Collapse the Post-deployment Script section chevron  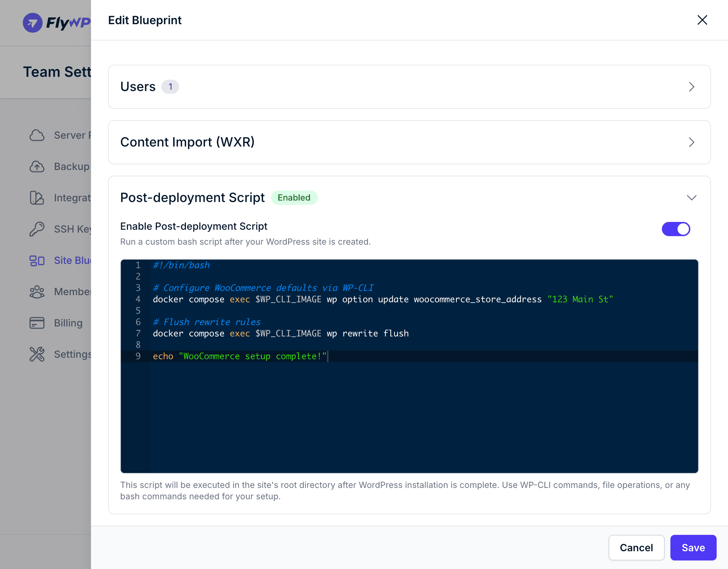point(691,198)
